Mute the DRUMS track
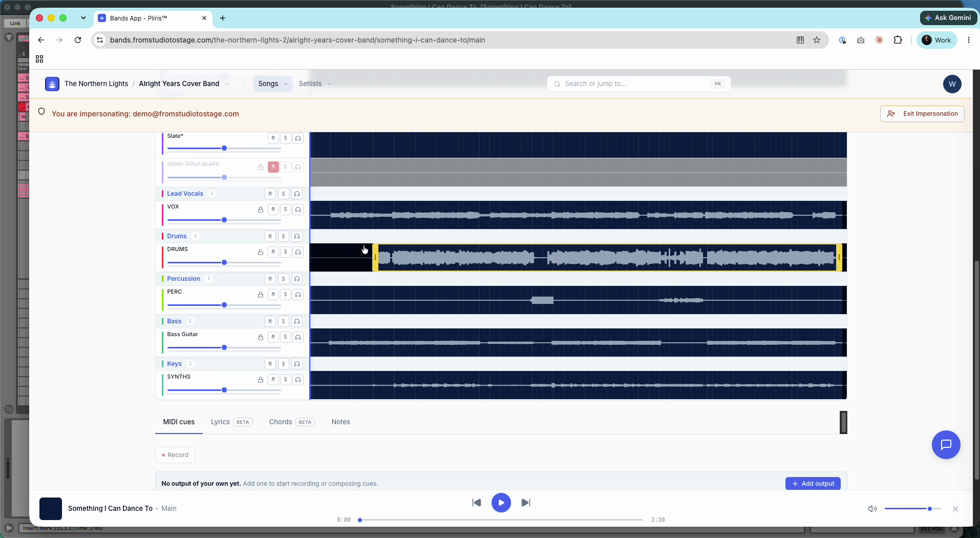 point(273,252)
